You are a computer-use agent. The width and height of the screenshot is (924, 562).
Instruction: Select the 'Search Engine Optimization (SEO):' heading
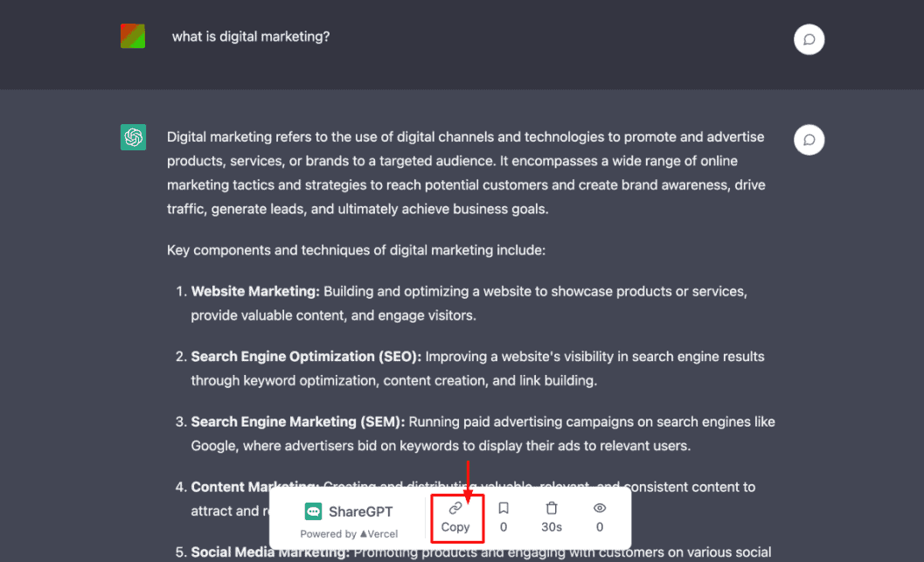306,357
